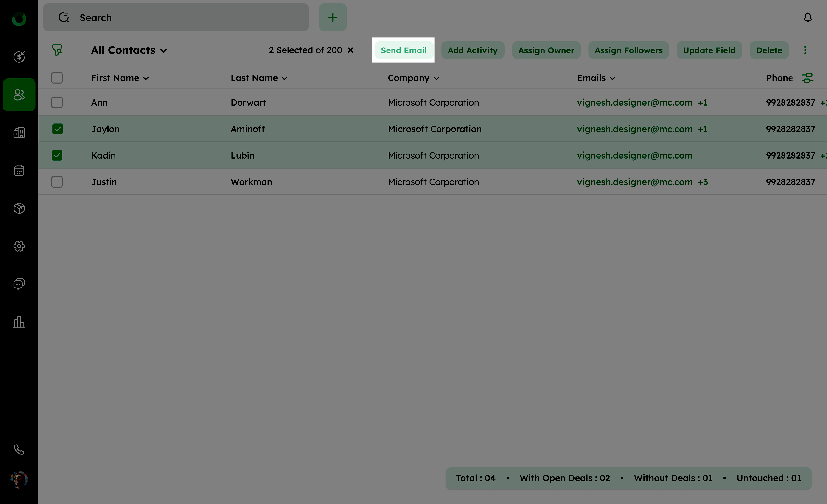
Task: Open the chat messages icon in sidebar
Action: (19, 284)
